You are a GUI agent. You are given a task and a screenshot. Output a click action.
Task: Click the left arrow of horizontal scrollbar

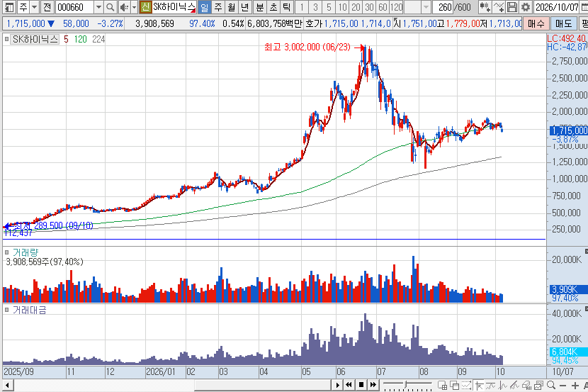coord(7,385)
